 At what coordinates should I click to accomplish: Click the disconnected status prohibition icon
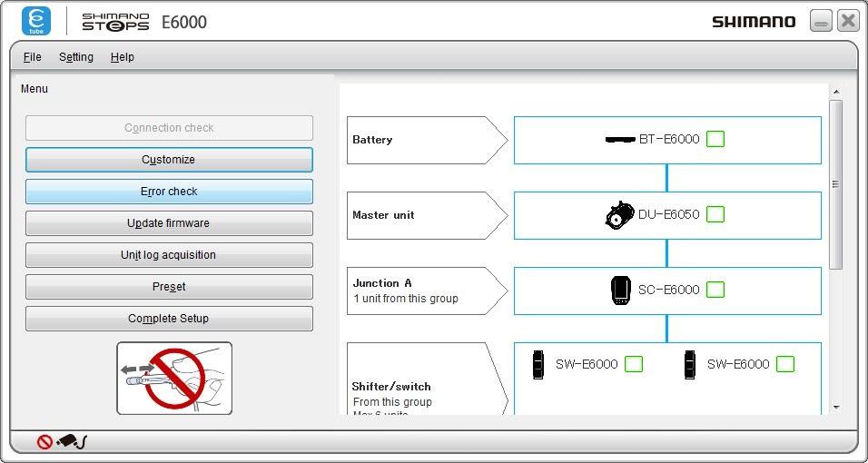click(44, 441)
